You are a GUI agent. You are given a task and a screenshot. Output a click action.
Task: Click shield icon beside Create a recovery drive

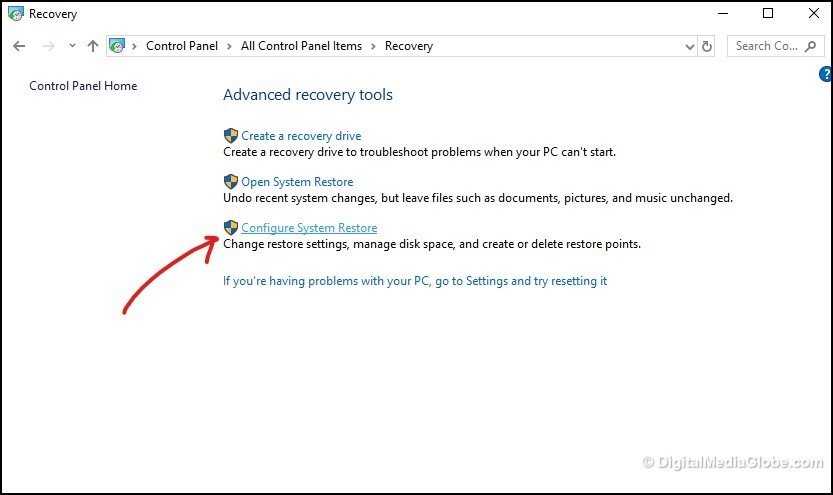(x=231, y=135)
